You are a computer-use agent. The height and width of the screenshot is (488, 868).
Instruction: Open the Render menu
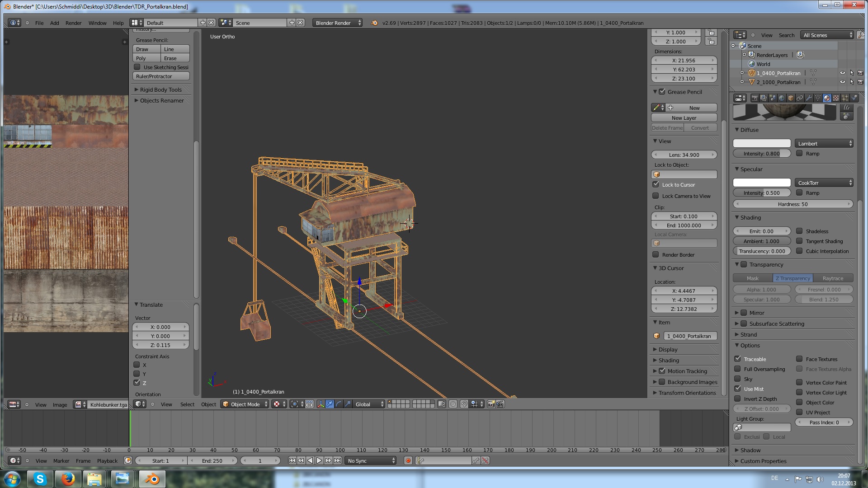pyautogui.click(x=73, y=23)
